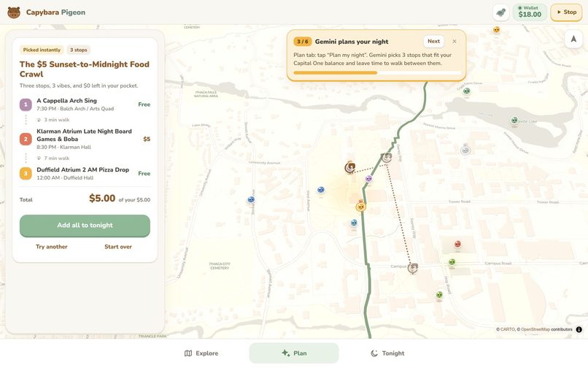588x368 pixels.
Task: Select the gray map marker
Action: [465, 150]
